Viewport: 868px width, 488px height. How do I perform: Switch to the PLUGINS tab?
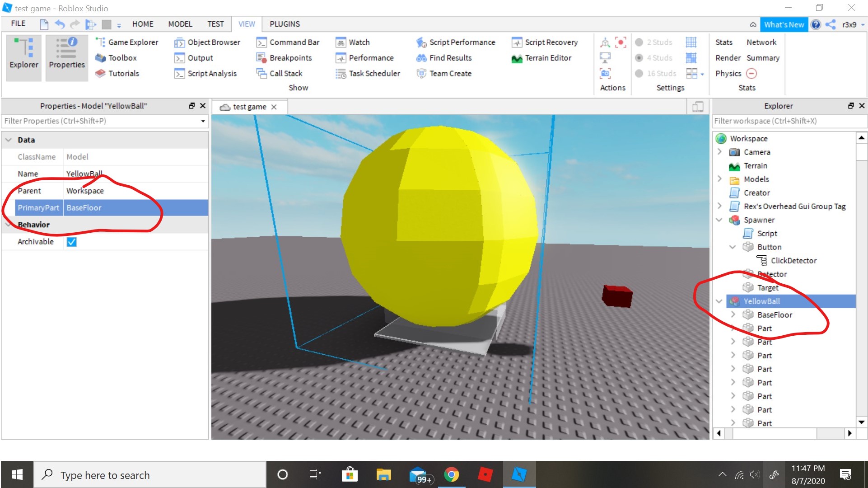(x=285, y=24)
